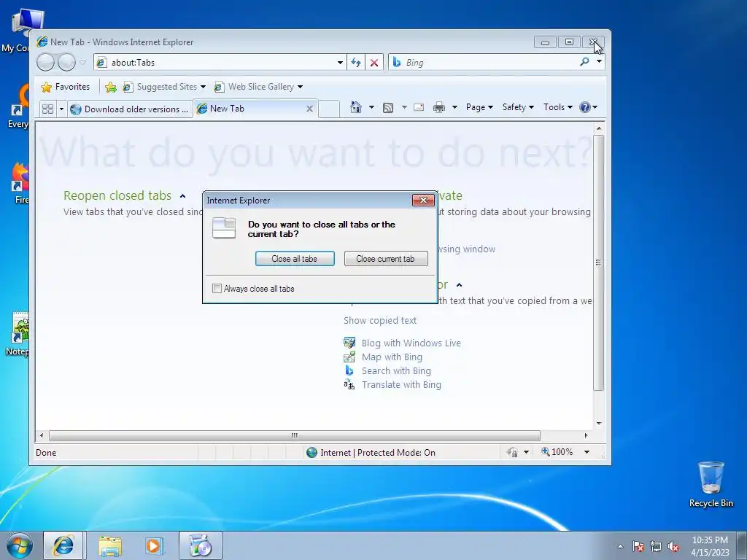Go to Home page icon

356,107
